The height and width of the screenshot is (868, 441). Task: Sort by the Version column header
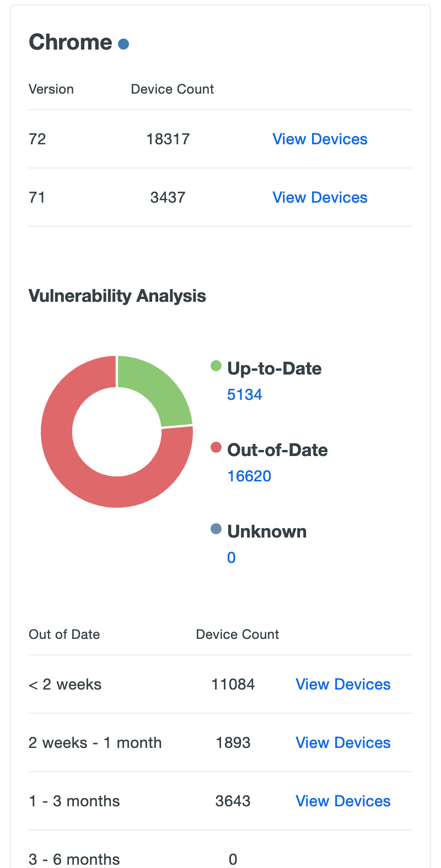pyautogui.click(x=51, y=89)
